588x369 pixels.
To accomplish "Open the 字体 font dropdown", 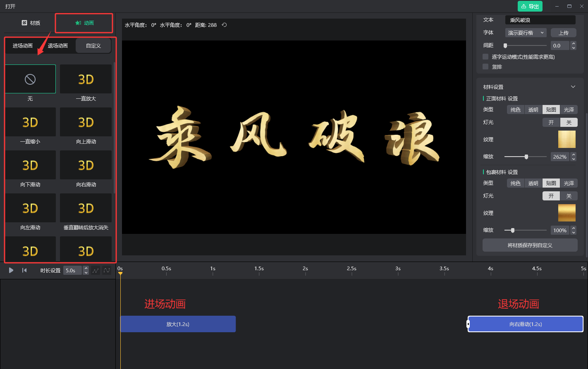I will tap(526, 33).
